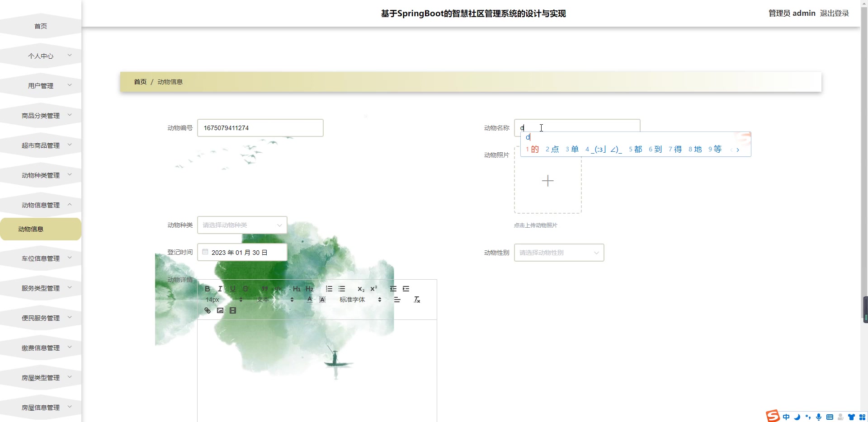
Task: Apply Heading 2 style
Action: pos(309,289)
